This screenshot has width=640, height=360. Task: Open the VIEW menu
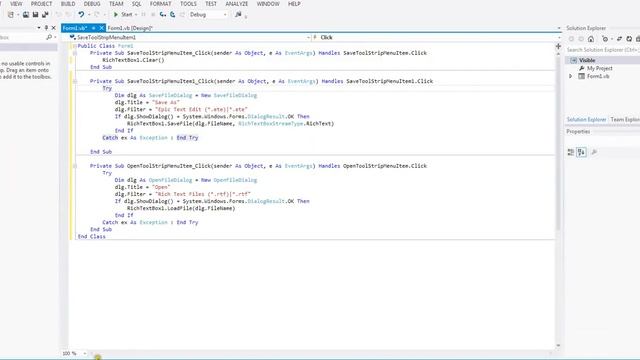pyautogui.click(x=16, y=4)
